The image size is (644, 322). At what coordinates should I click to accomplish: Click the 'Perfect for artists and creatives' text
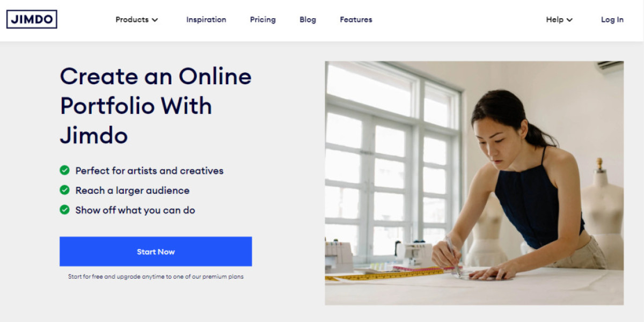[x=149, y=171]
